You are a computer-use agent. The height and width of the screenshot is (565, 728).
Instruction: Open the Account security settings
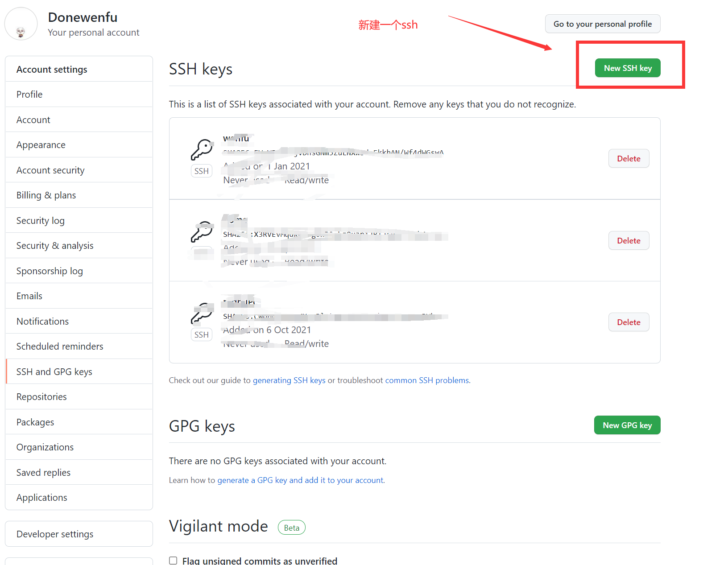pos(50,170)
